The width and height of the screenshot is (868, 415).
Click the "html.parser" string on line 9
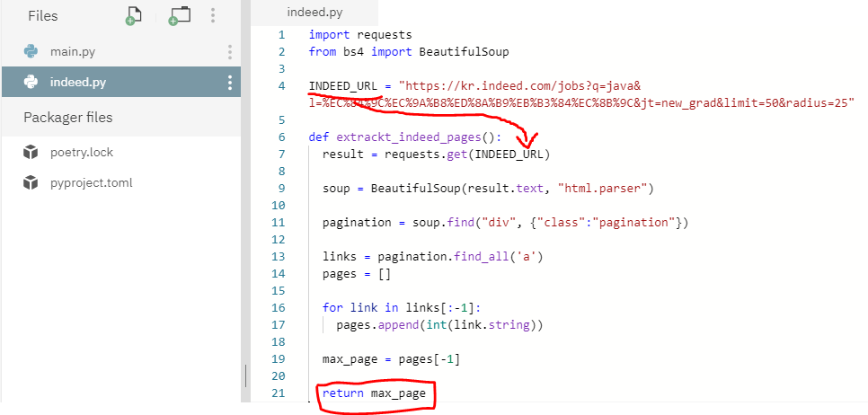point(603,189)
